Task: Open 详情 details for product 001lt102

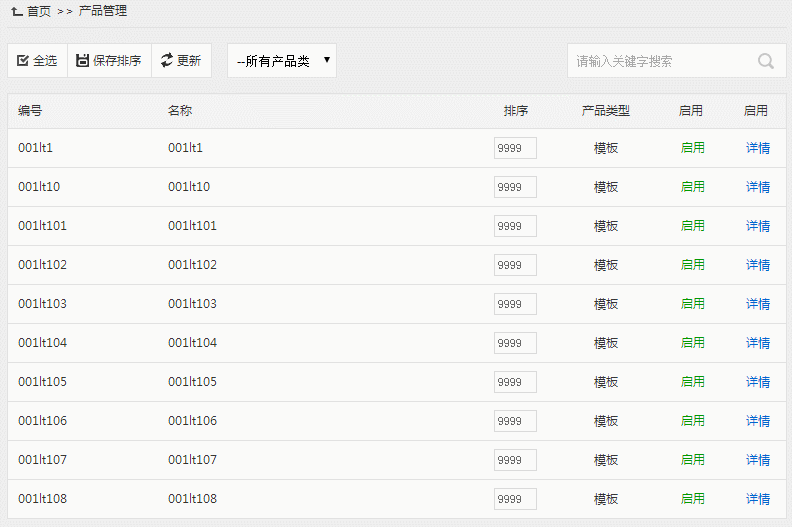Action: [x=758, y=265]
